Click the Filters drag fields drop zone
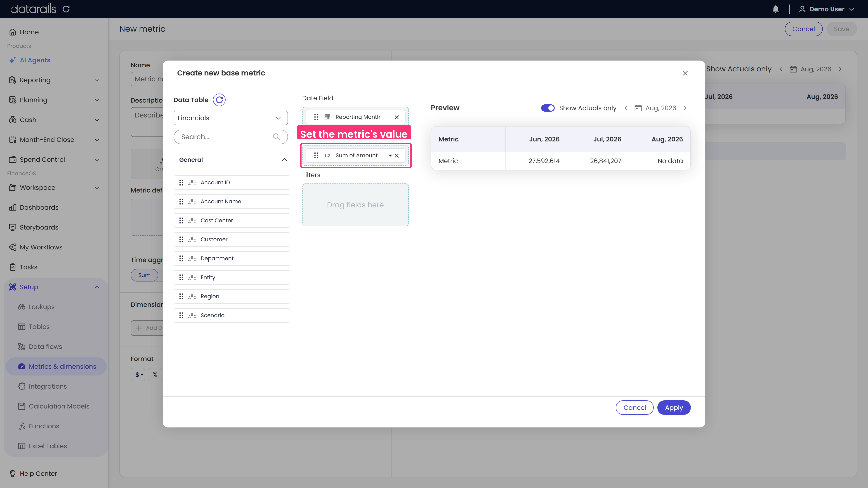The height and width of the screenshot is (488, 868). 355,205
